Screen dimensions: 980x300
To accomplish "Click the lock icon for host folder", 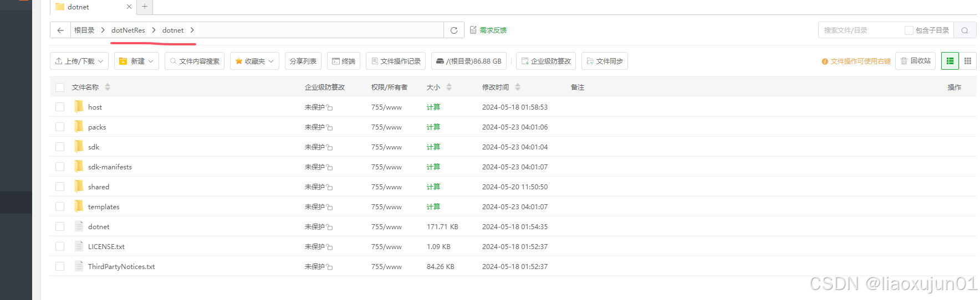I will tap(330, 107).
